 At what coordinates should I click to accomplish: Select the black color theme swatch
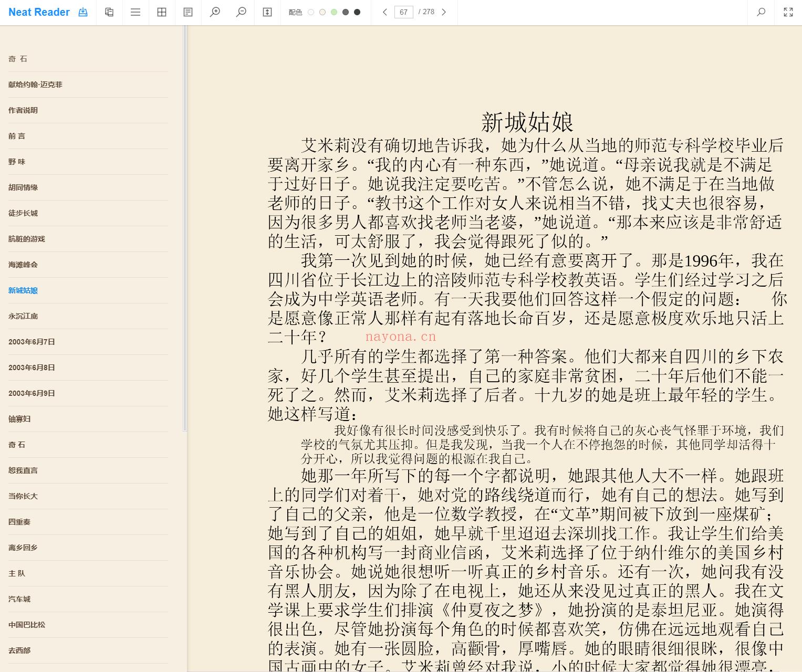point(357,12)
